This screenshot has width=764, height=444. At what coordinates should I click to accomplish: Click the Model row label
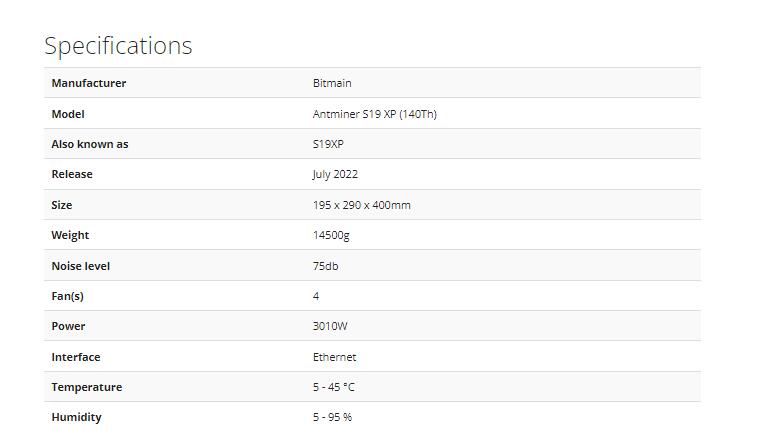[x=68, y=114]
